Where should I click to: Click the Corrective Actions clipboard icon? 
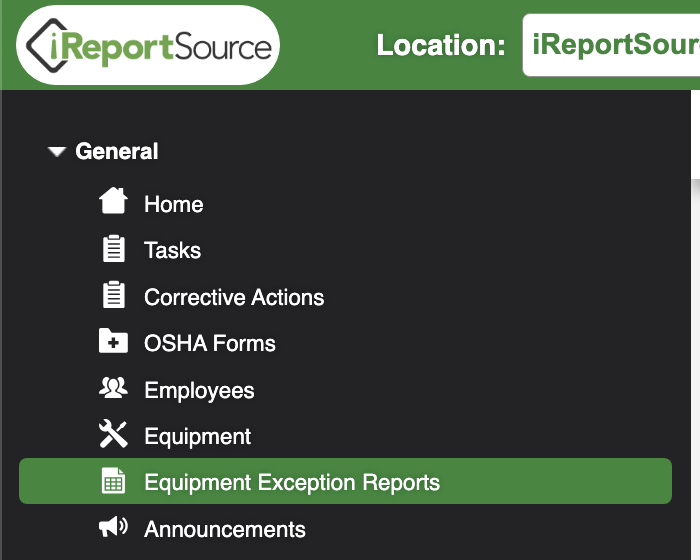(114, 295)
